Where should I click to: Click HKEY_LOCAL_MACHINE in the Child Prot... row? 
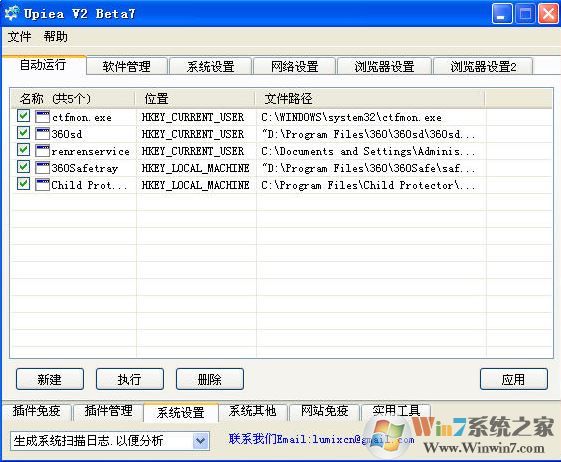click(x=196, y=185)
